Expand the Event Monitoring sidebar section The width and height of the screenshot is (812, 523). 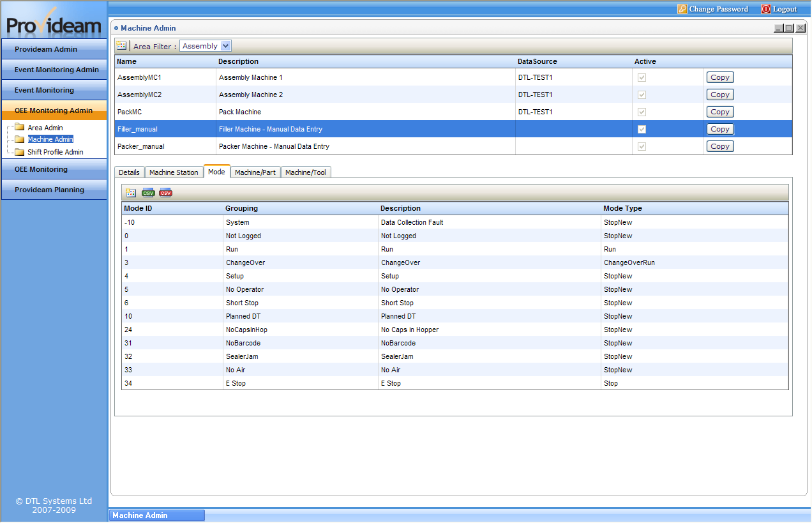[54, 90]
